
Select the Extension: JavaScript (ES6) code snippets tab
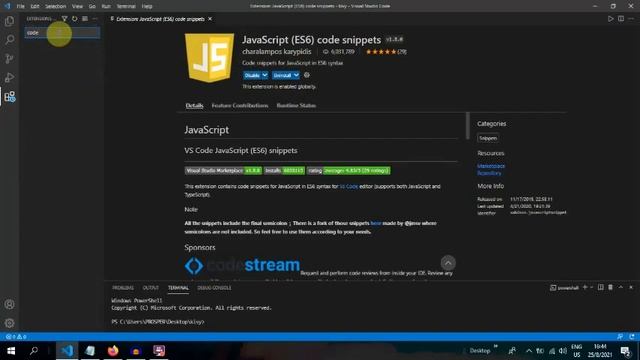tap(160, 19)
